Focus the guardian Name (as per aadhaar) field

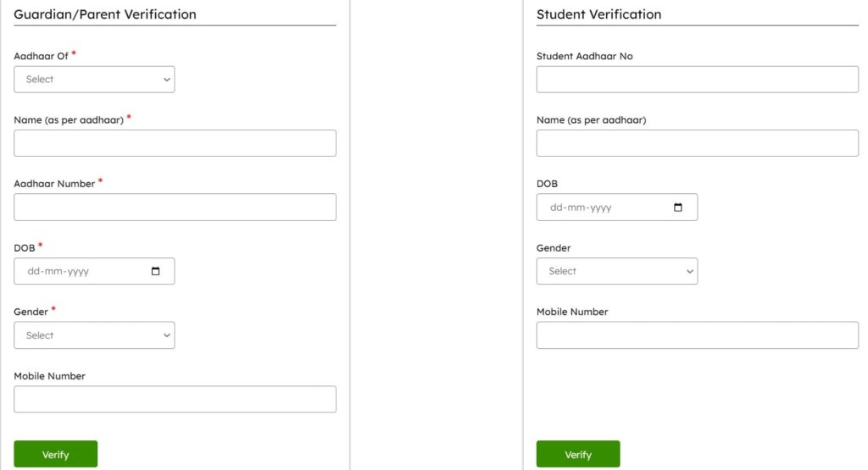pyautogui.click(x=175, y=143)
